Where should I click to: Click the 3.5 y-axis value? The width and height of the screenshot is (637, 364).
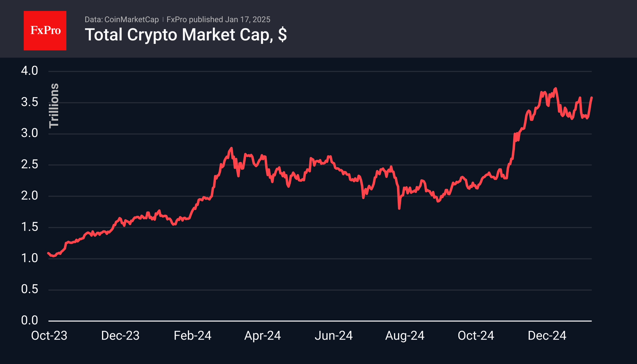pos(30,102)
